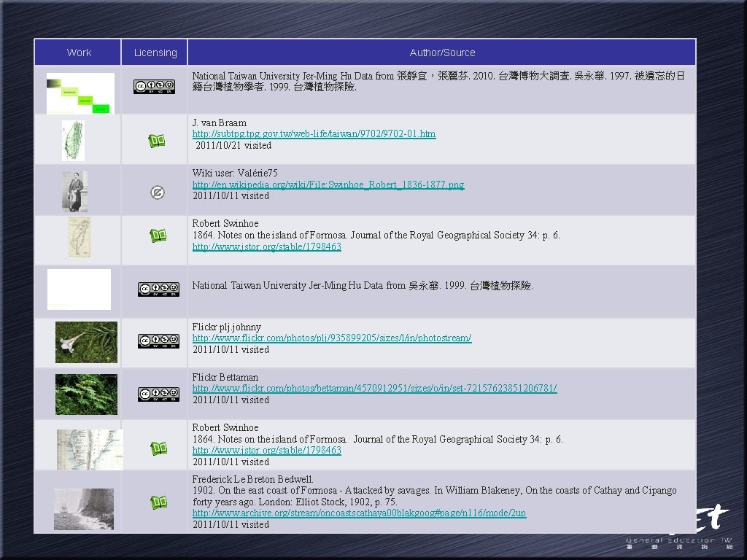Click the green book icon beside J. van Braam
The height and width of the screenshot is (560, 747).
(157, 141)
